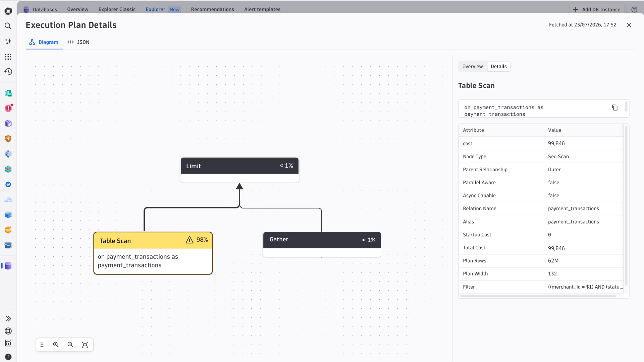Open the user account avatar
This screenshot has height=362, width=644.
(8, 357)
